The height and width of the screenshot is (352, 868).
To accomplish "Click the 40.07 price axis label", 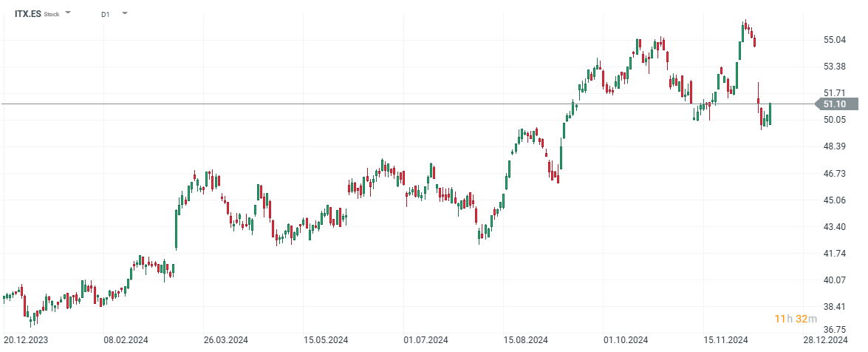I will (834, 280).
